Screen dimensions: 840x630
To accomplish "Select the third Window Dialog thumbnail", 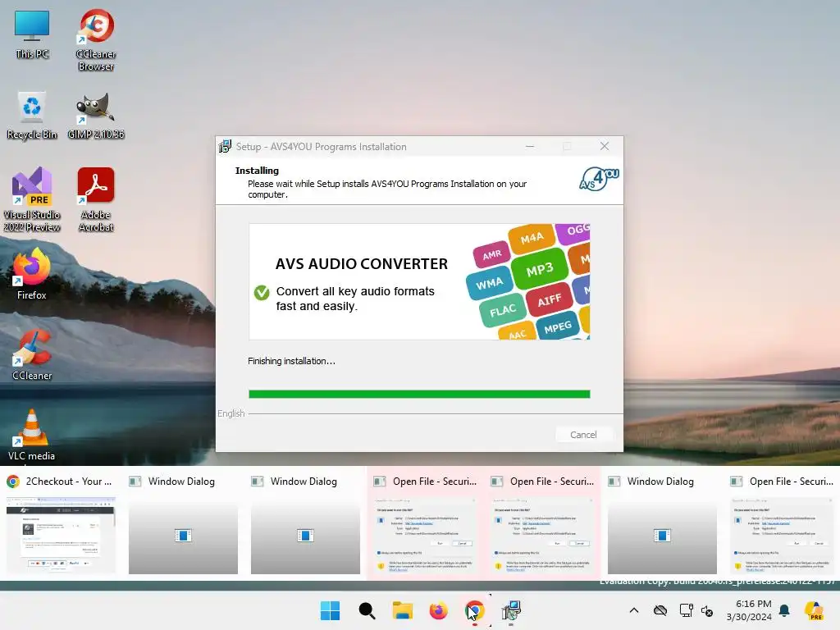I will [662, 524].
